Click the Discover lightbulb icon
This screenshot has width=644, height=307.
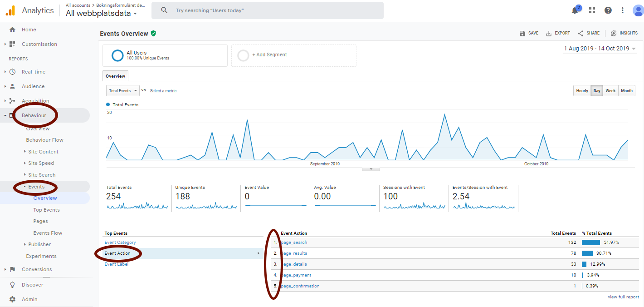(x=12, y=285)
